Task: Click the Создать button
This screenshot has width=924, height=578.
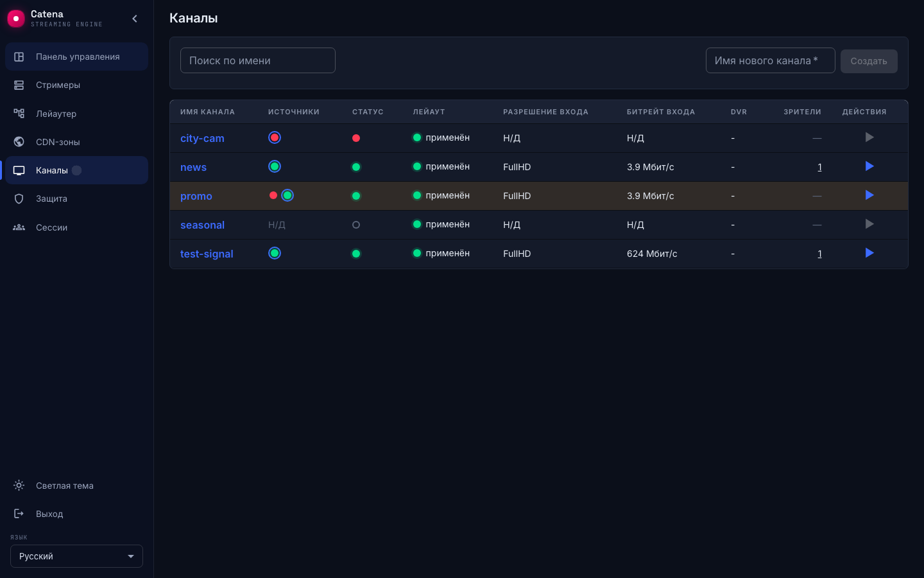Action: [869, 61]
